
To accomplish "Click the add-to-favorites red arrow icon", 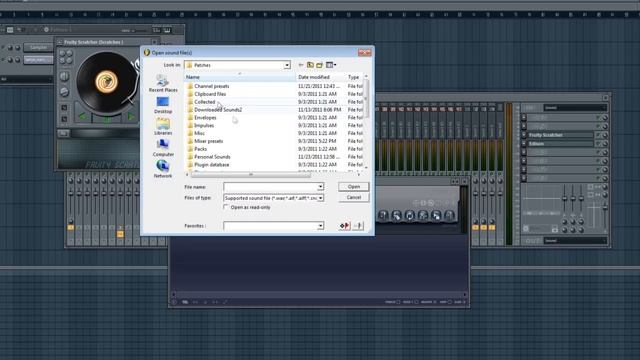I will click(x=344, y=226).
